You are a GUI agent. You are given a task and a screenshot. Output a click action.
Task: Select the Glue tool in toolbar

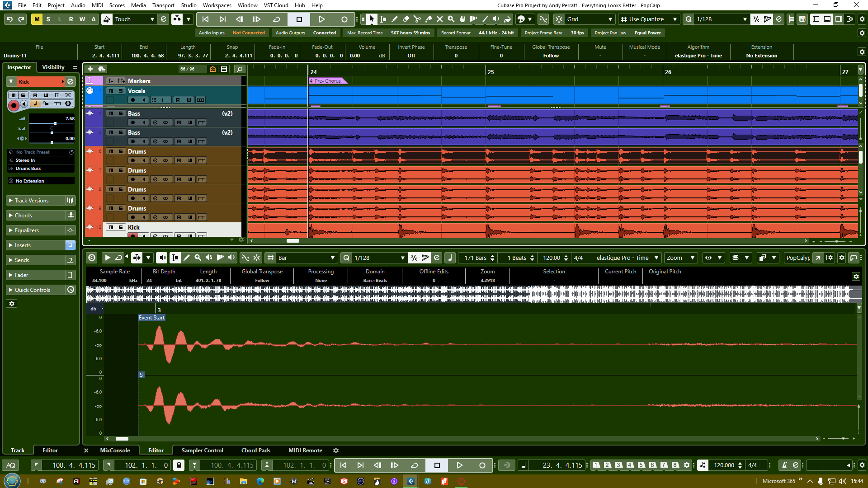[x=428, y=19]
